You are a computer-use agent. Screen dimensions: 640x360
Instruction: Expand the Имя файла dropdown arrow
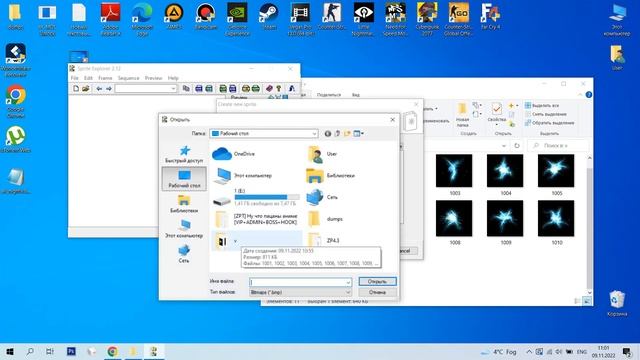pyautogui.click(x=348, y=282)
